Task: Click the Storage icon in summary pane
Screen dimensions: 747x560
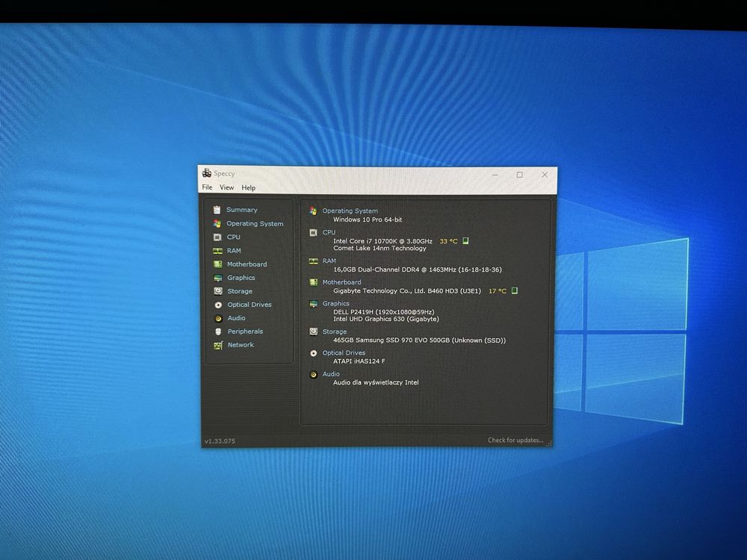Action: (x=314, y=332)
